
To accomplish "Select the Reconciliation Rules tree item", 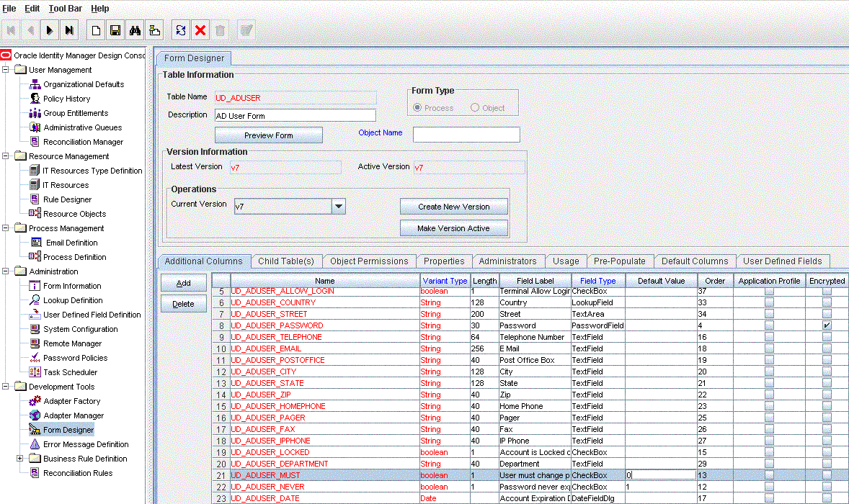I will pos(78,473).
